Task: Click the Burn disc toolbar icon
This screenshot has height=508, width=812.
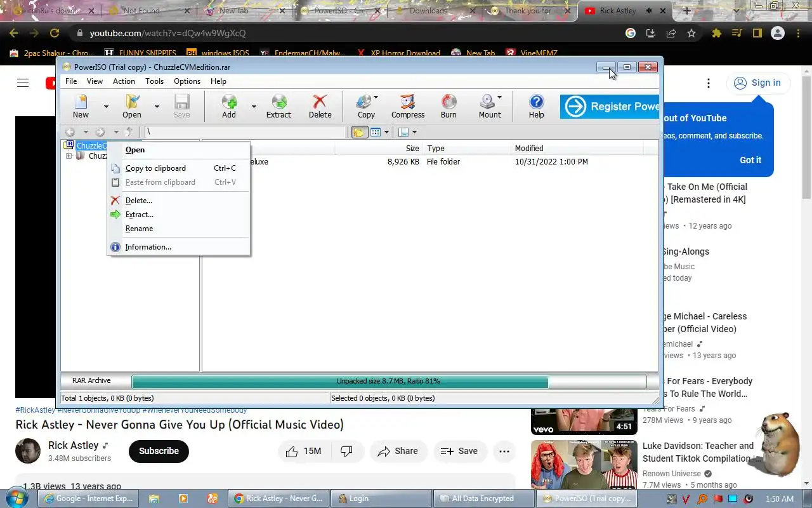Action: coord(449,106)
